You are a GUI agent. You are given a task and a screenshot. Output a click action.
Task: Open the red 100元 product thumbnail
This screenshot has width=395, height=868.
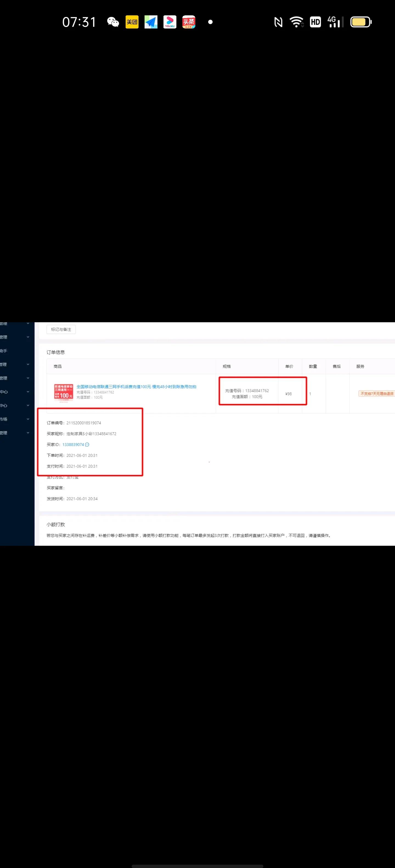click(x=64, y=393)
